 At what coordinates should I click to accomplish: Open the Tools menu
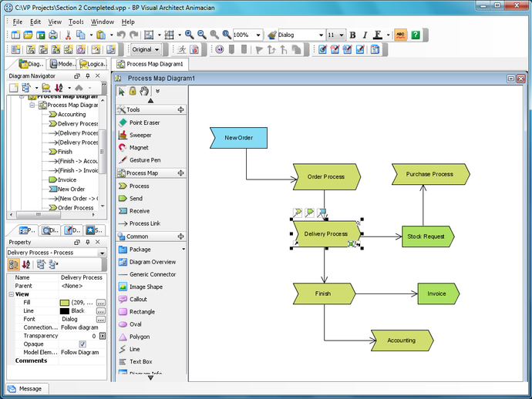tap(76, 22)
